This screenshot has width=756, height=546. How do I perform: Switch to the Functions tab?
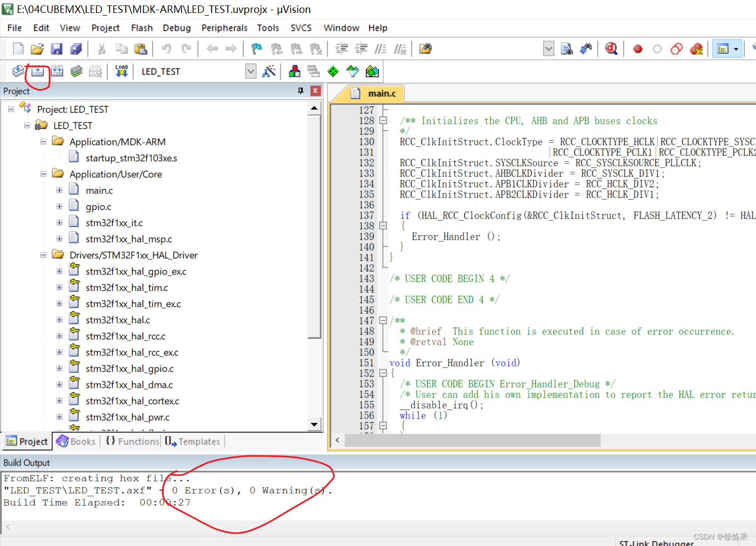(x=132, y=441)
